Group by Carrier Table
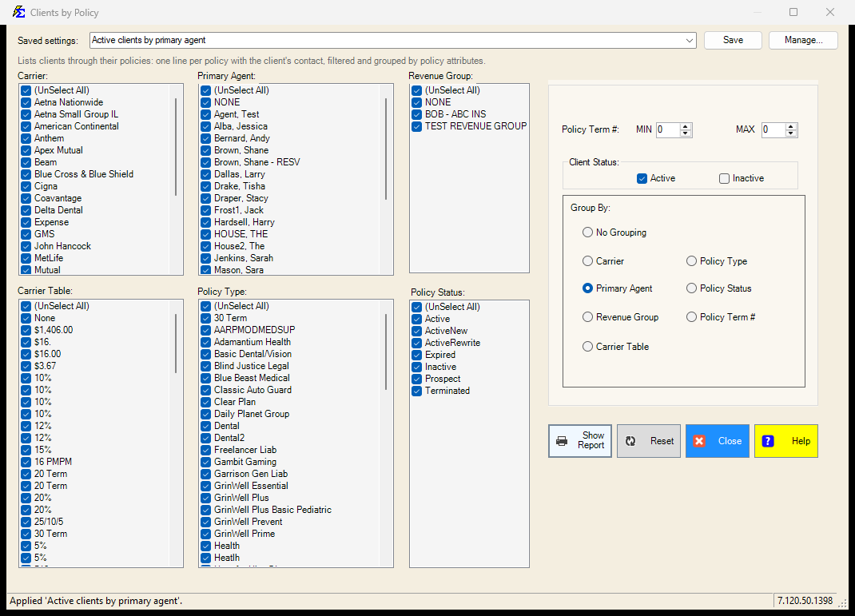This screenshot has height=616, width=855. pos(587,347)
